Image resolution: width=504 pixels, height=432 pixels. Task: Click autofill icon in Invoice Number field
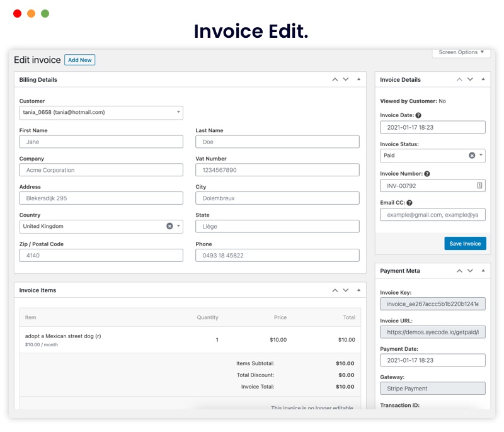coord(479,185)
